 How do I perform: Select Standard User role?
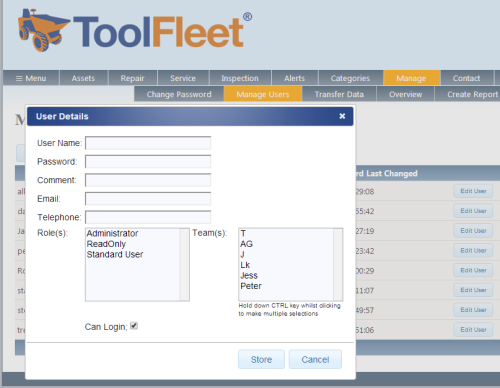(115, 255)
